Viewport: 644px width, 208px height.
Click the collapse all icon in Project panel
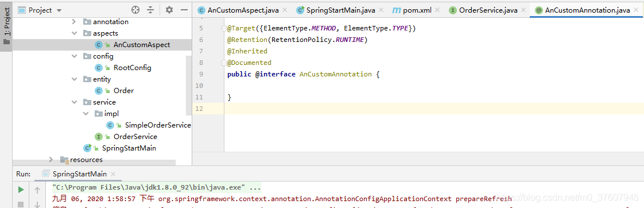click(x=151, y=10)
